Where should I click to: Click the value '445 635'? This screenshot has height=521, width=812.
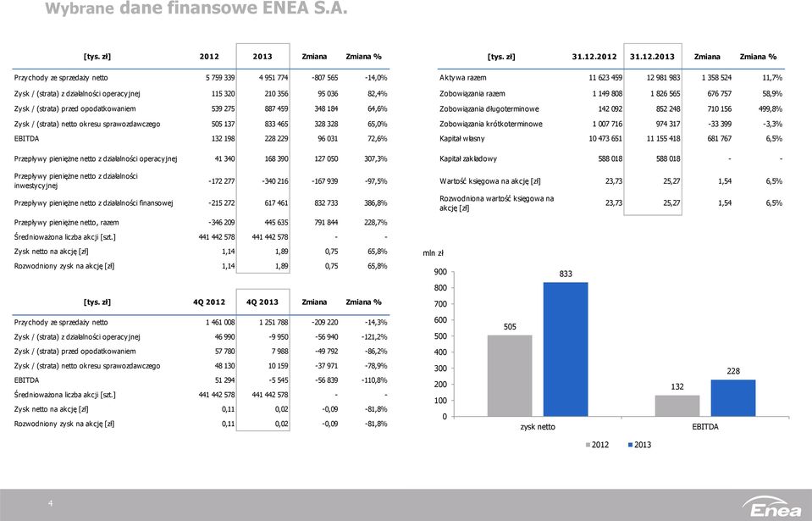(x=277, y=223)
